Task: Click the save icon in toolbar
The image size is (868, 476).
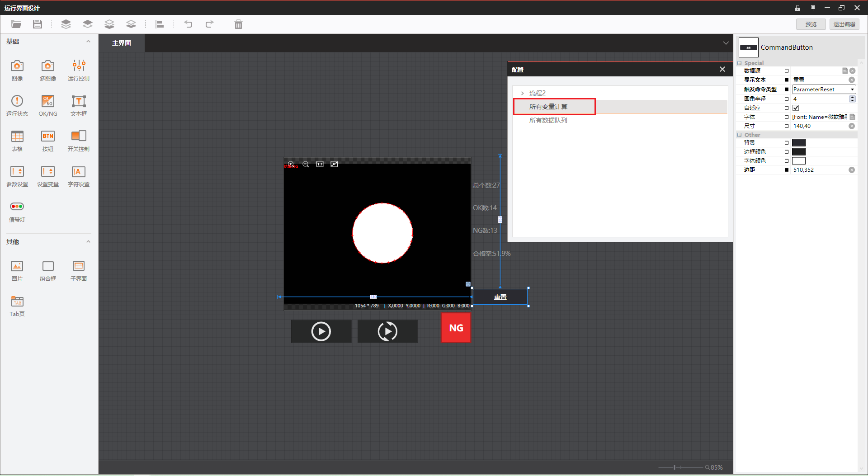Action: [38, 24]
